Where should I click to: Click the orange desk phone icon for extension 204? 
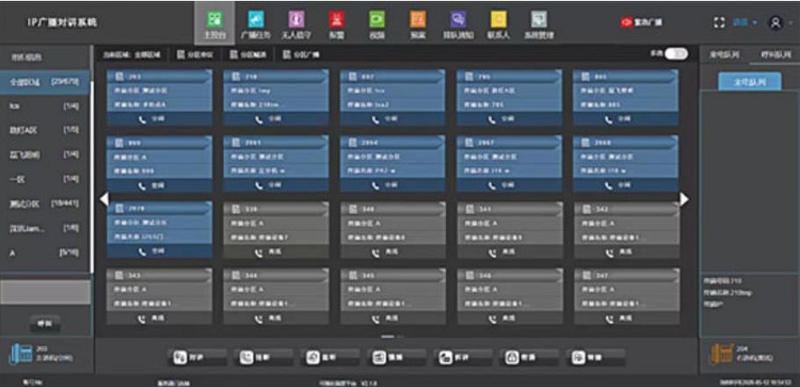pyautogui.click(x=721, y=353)
